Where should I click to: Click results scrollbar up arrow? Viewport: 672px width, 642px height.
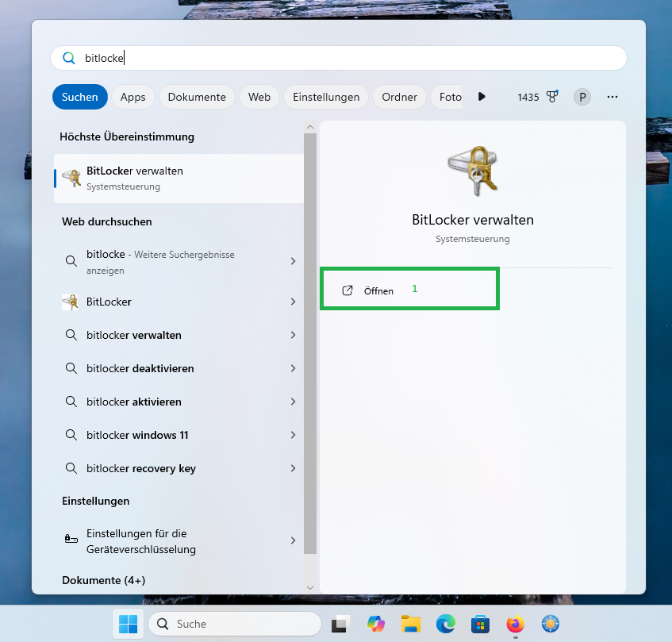pyautogui.click(x=310, y=127)
